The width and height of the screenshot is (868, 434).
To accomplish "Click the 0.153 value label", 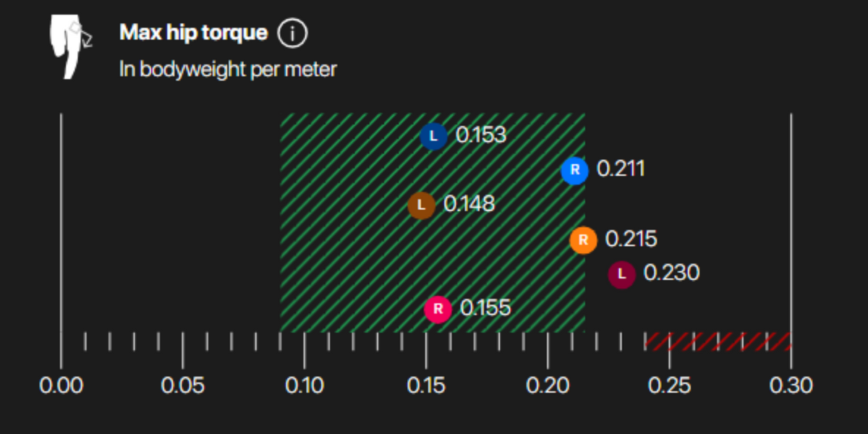I will coord(481,135).
